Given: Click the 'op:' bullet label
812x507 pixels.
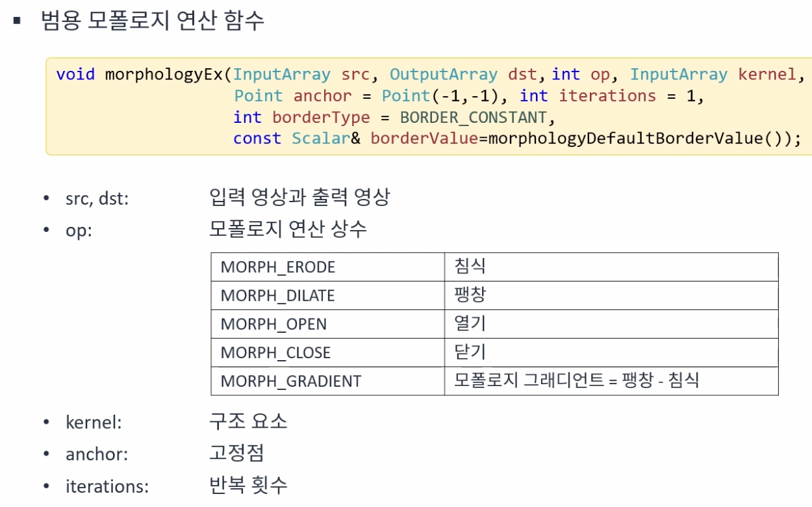Looking at the screenshot, I should (x=79, y=231).
